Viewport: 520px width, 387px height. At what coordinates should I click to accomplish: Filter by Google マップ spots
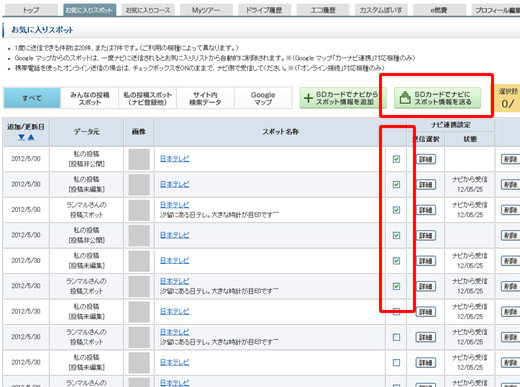click(x=263, y=98)
